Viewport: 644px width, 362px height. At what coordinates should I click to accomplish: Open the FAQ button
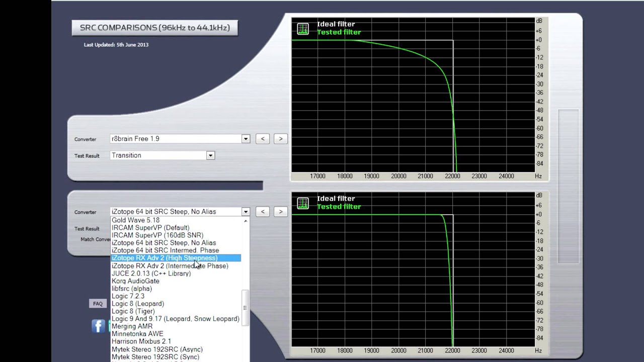[98, 304]
